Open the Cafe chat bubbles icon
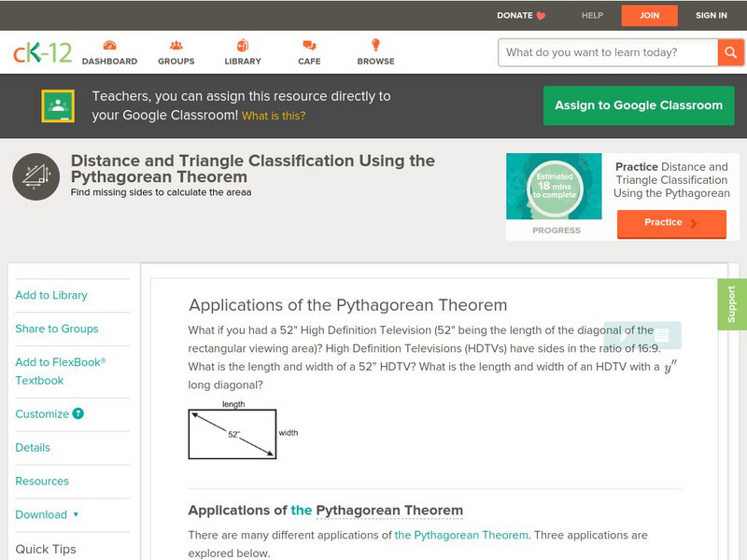The width and height of the screenshot is (747, 560). [x=309, y=45]
